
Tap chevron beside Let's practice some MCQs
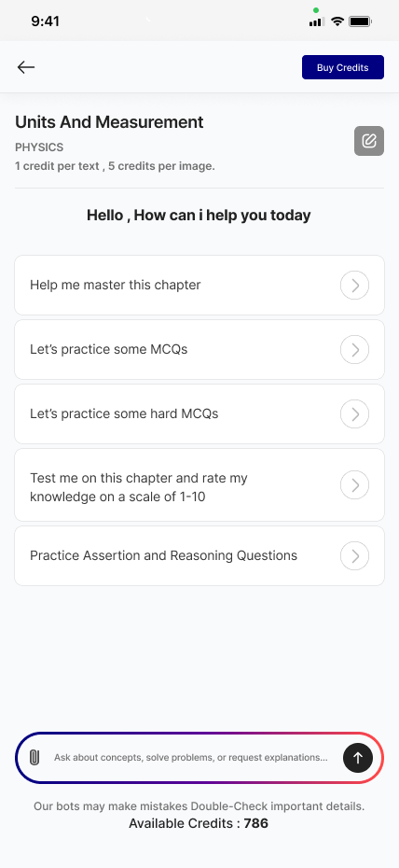point(354,350)
